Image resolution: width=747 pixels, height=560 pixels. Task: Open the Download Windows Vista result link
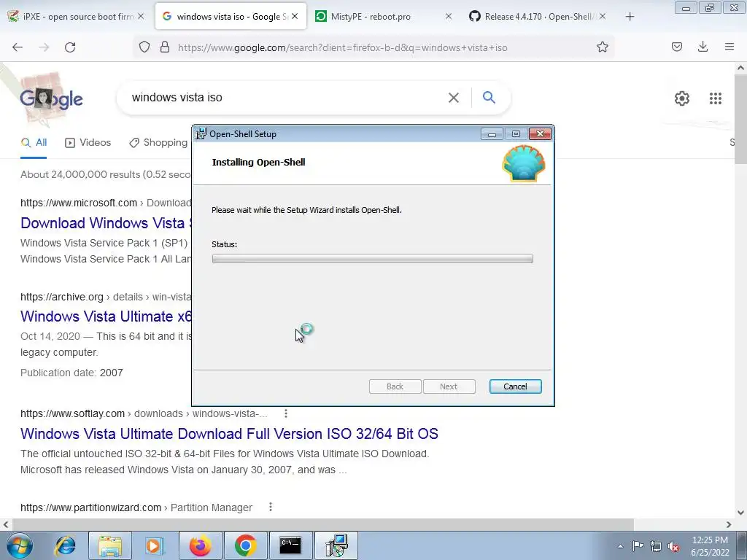pos(106,223)
